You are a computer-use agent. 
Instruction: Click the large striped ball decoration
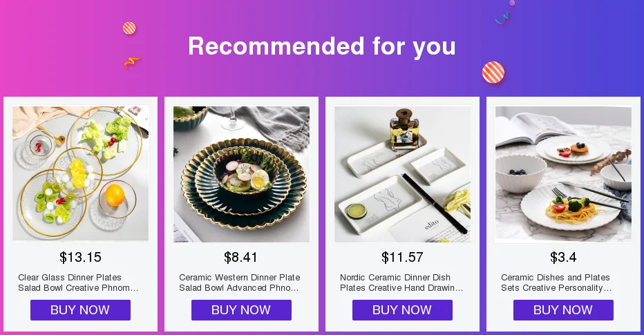tap(493, 73)
